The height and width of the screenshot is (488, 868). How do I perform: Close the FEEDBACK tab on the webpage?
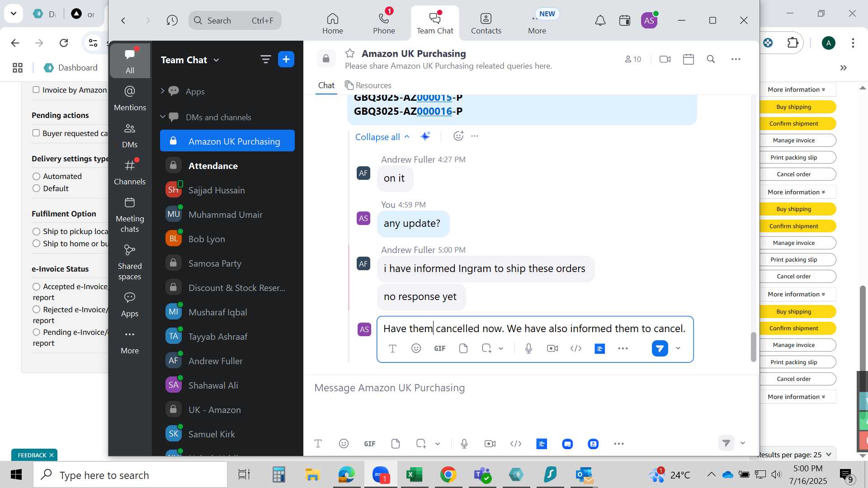(52, 455)
